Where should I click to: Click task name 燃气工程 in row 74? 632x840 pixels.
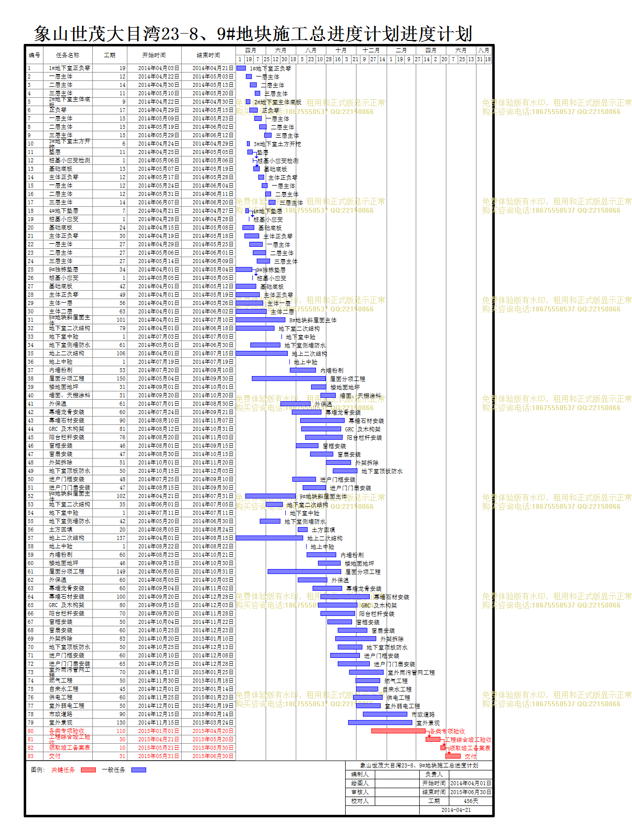(x=61, y=681)
